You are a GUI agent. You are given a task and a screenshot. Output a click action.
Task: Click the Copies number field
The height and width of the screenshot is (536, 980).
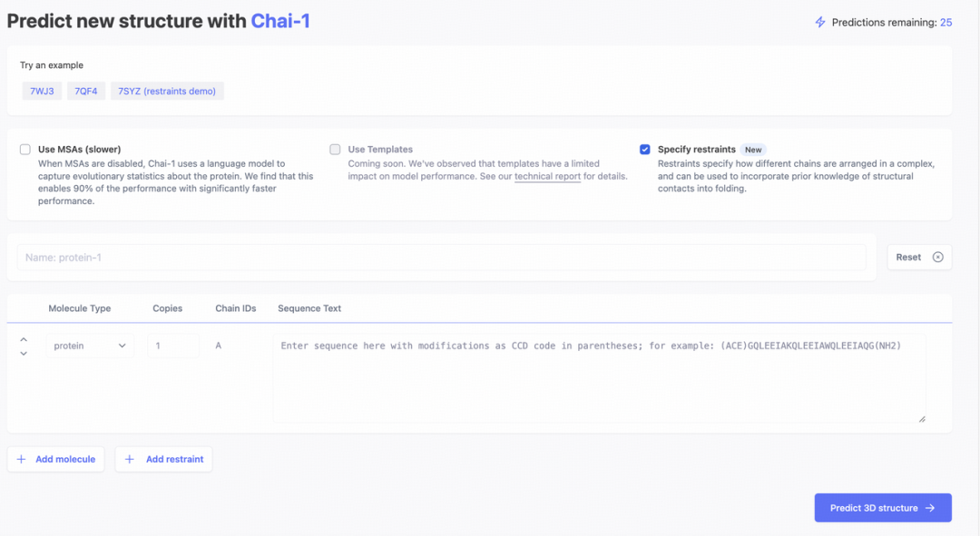tap(173, 346)
